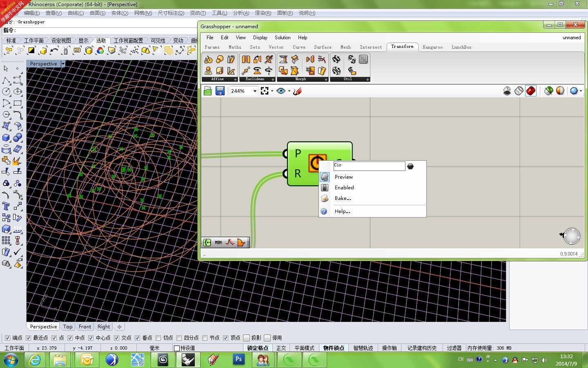Save the Grasshopper document with floppy icon
The width and height of the screenshot is (588, 368).
(220, 91)
